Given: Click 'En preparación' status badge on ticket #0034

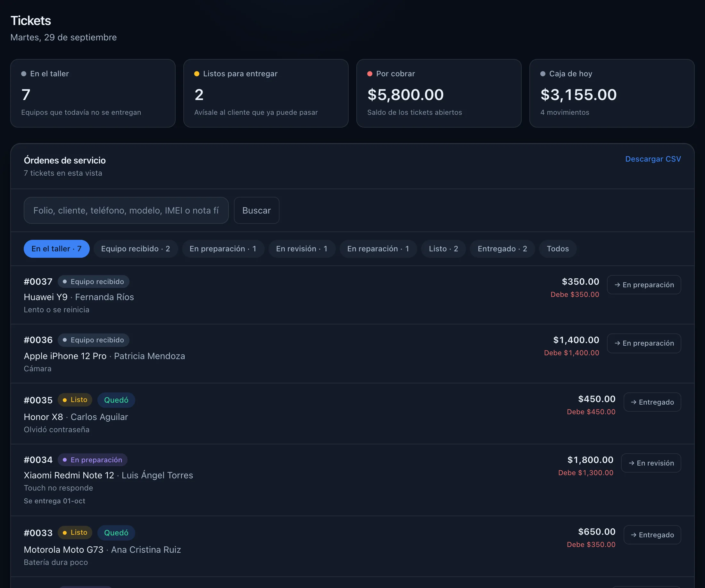Looking at the screenshot, I should coord(93,460).
